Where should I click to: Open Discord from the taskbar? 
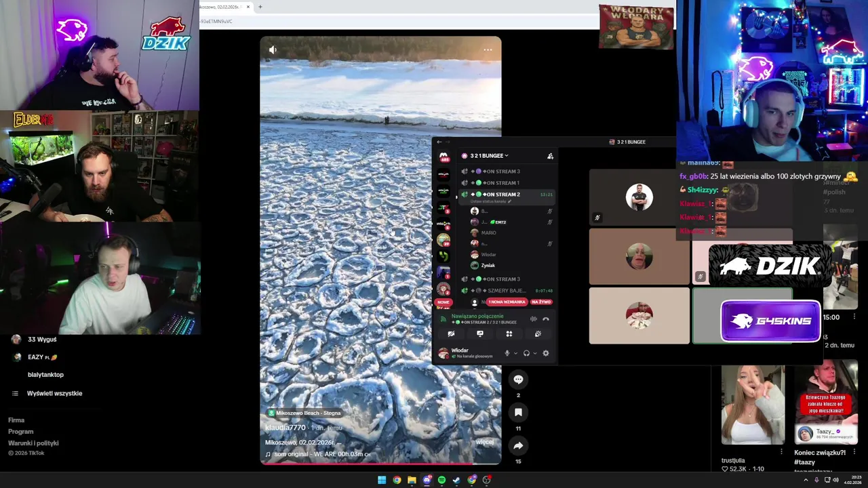[427, 480]
